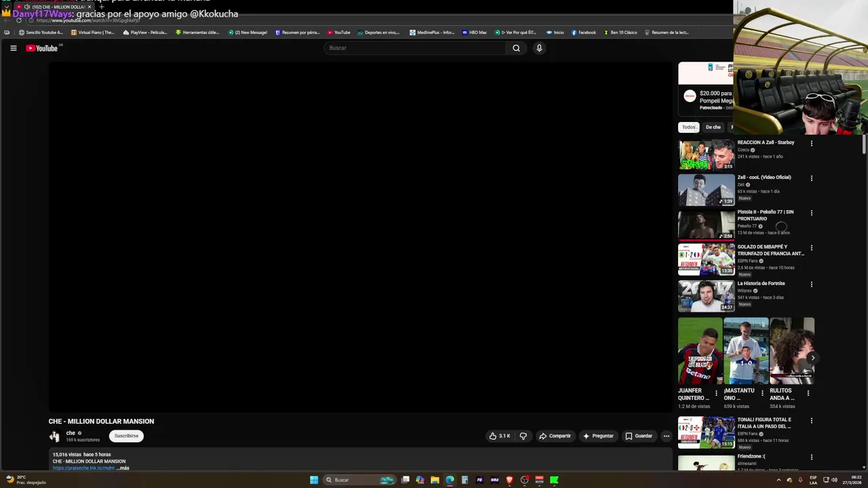Screen dimensions: 868x488
Task: Open Friendzone :( video title
Action: [x=751, y=457]
